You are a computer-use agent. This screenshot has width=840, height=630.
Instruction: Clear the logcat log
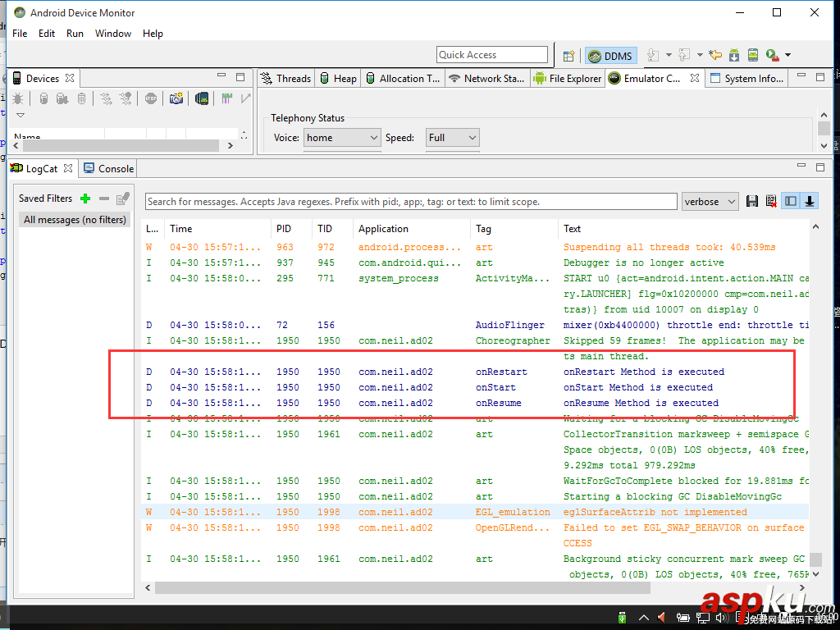coord(771,202)
